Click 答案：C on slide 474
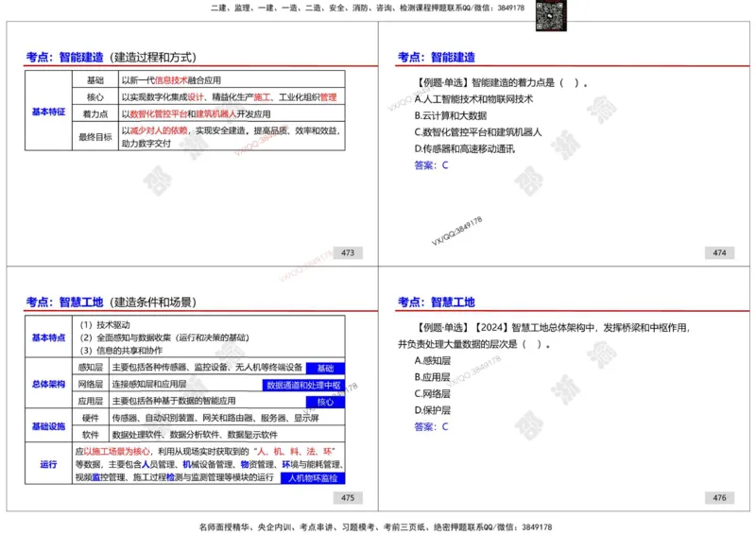Screen dimensions: 756x535 431,165
